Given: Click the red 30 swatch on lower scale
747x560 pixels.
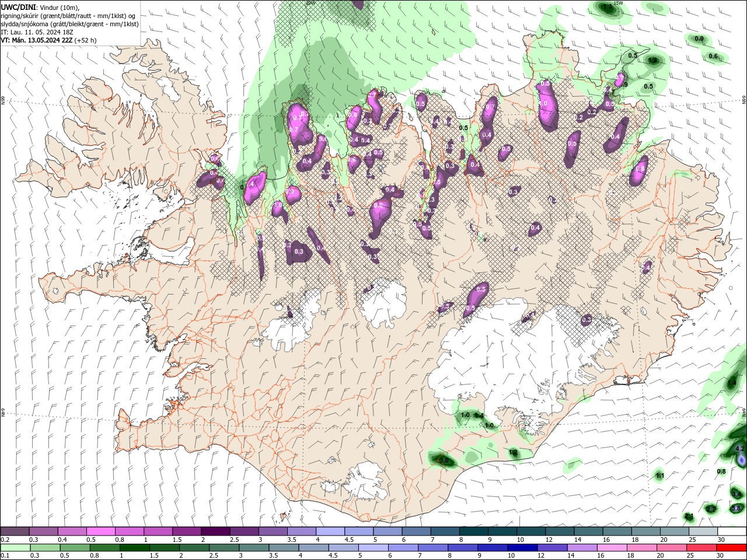Looking at the screenshot, I should pos(732,548).
